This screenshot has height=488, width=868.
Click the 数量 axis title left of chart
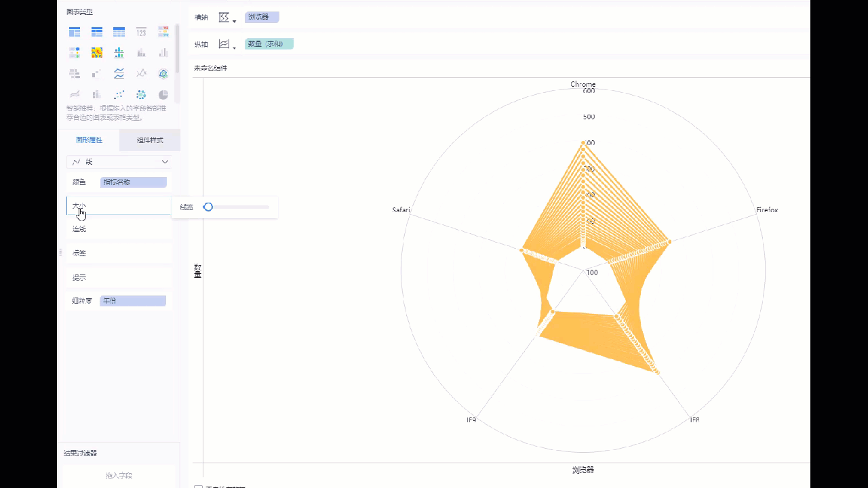[198, 271]
